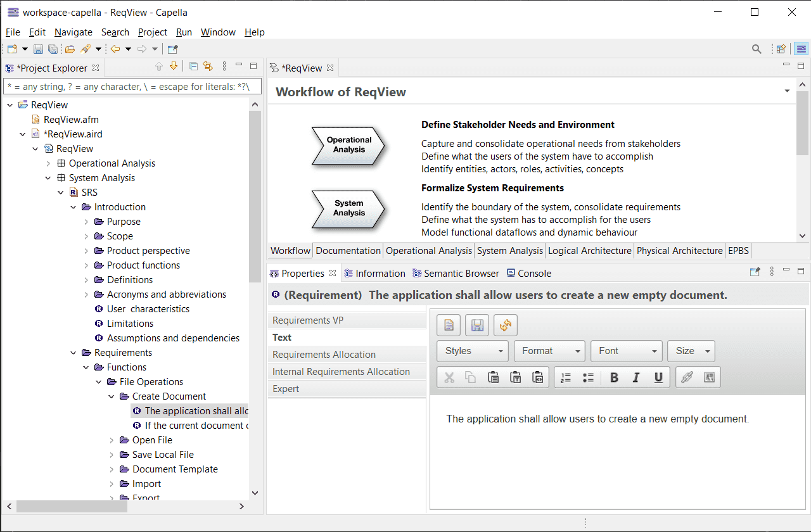Image resolution: width=811 pixels, height=532 pixels.
Task: Toggle italic formatting in the text editor
Action: pos(636,377)
